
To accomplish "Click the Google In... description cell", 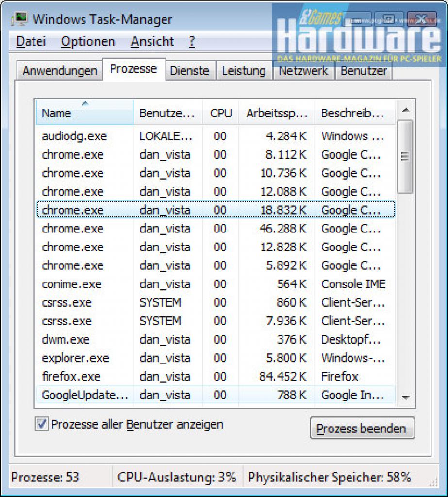I will pos(352,395).
